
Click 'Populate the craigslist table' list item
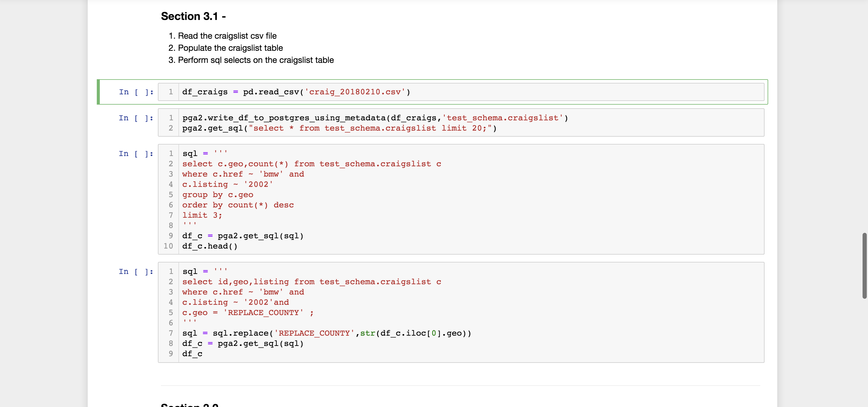230,48
